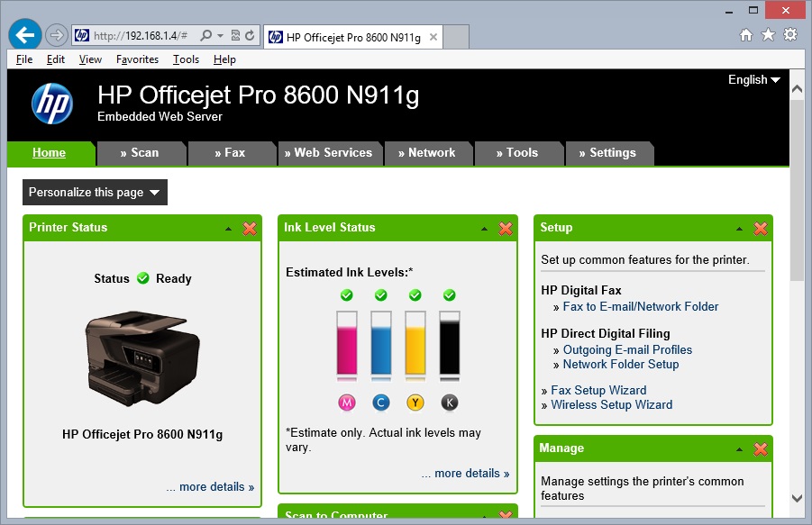Image resolution: width=812 pixels, height=525 pixels.
Task: Click the printer image thumbnail
Action: click(x=142, y=358)
